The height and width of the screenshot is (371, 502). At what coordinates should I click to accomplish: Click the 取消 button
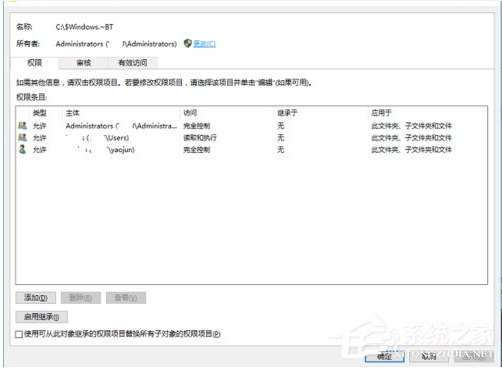pos(429,356)
